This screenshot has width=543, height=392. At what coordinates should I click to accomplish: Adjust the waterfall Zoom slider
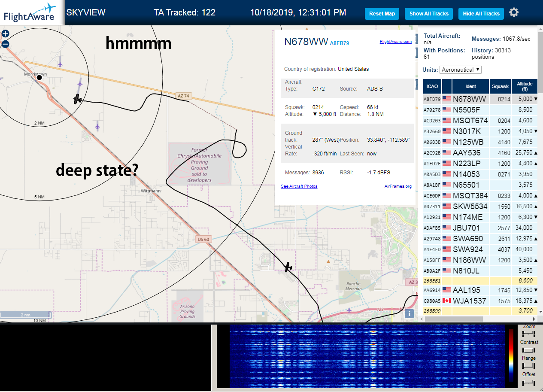point(529,334)
